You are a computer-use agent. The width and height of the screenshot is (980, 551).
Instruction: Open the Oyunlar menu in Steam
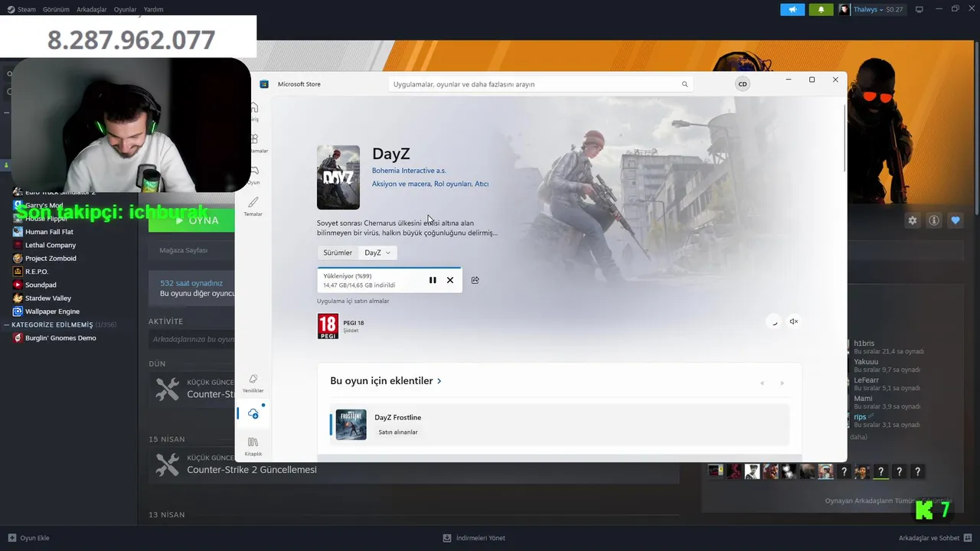point(125,9)
